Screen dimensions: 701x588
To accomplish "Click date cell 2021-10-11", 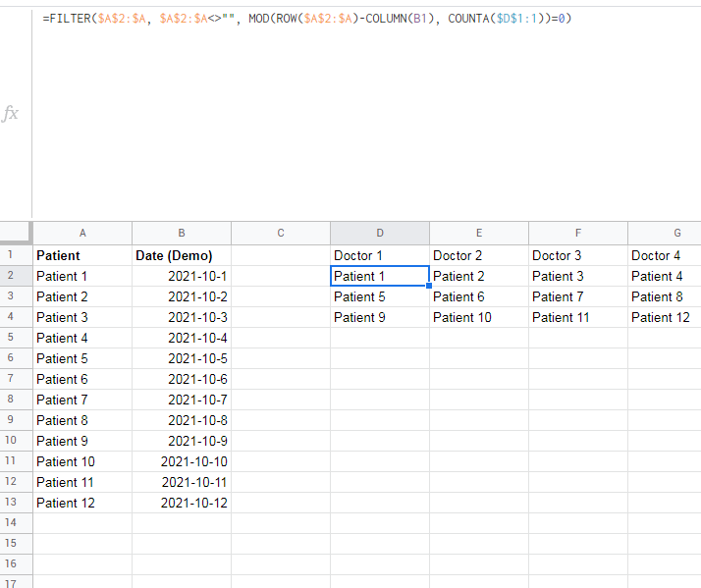I will tap(182, 482).
